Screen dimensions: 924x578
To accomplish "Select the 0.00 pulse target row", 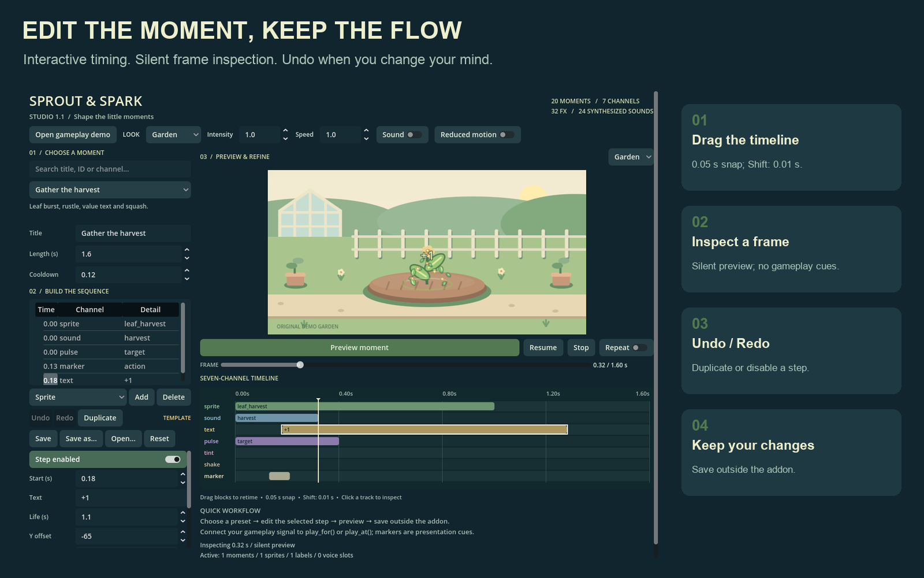I will pos(107,352).
